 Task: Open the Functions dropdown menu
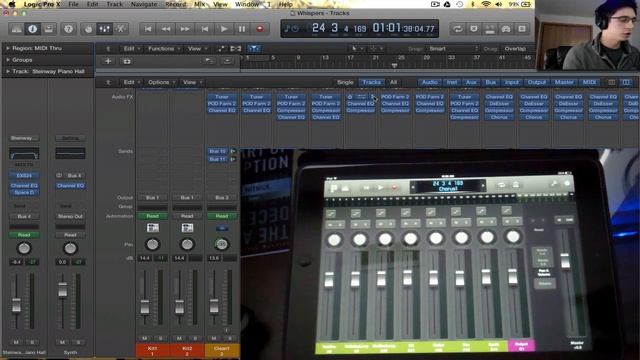[x=163, y=49]
